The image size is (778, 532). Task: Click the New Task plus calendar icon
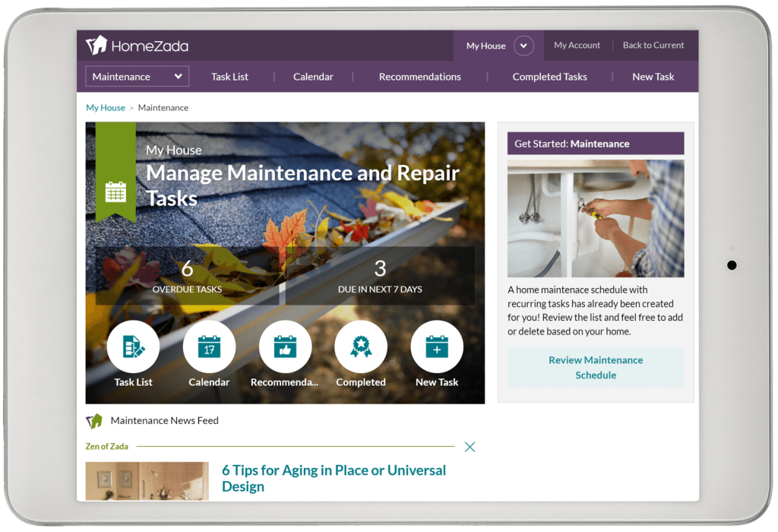(x=437, y=347)
